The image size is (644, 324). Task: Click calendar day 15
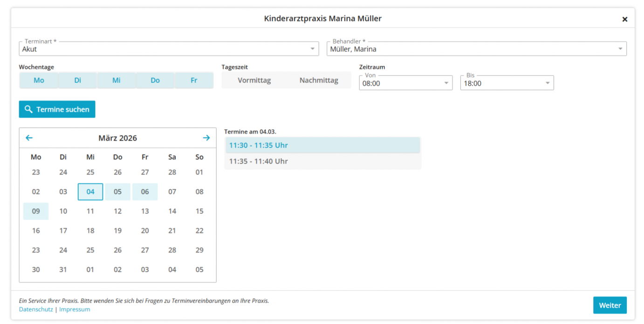[199, 211]
